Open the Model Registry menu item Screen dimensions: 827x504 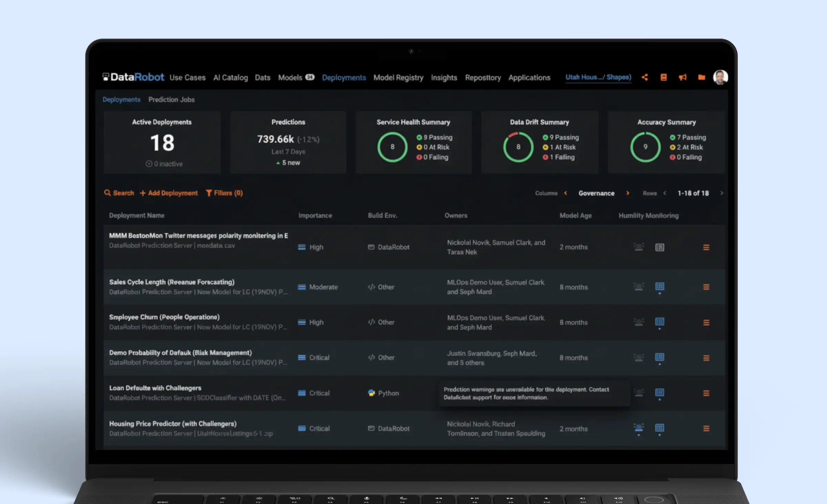click(x=398, y=77)
